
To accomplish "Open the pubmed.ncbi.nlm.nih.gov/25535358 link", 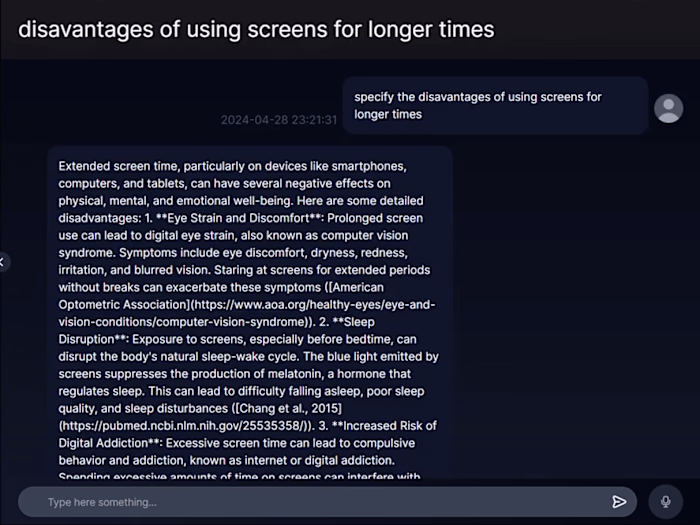I will tap(183, 425).
